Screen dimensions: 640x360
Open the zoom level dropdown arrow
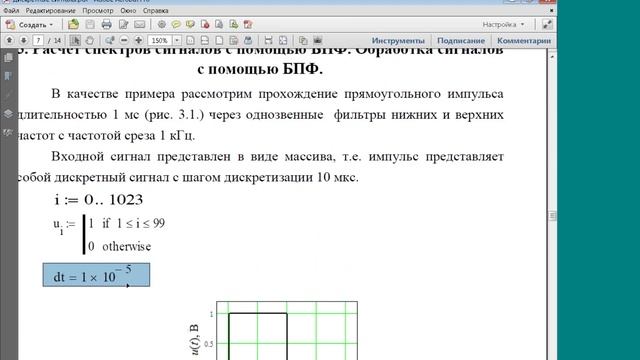[177, 40]
